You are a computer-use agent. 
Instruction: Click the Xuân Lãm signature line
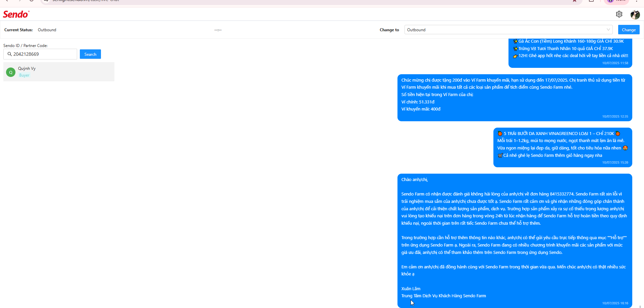point(411,289)
